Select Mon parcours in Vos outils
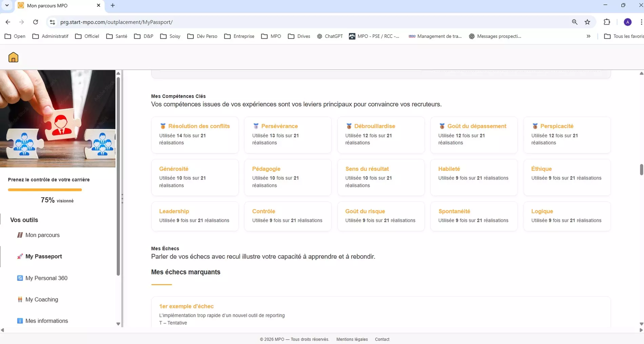The height and width of the screenshot is (344, 644). pos(42,235)
